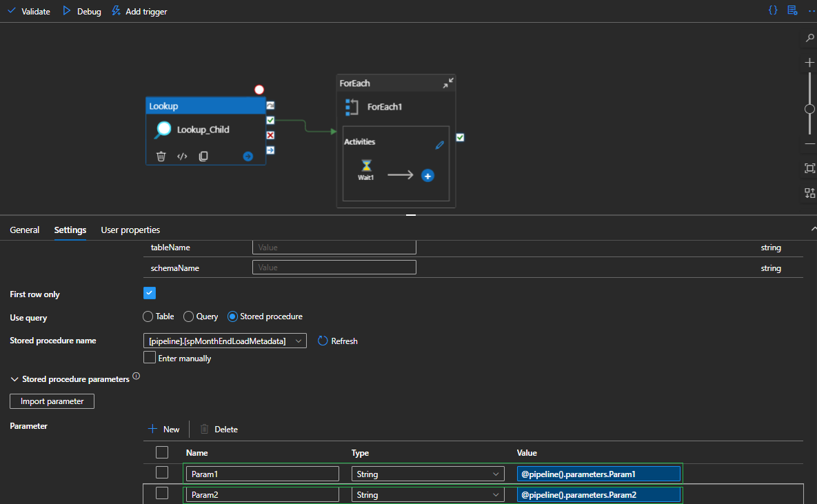
Task: Click the tableName value field
Action: [x=334, y=247]
